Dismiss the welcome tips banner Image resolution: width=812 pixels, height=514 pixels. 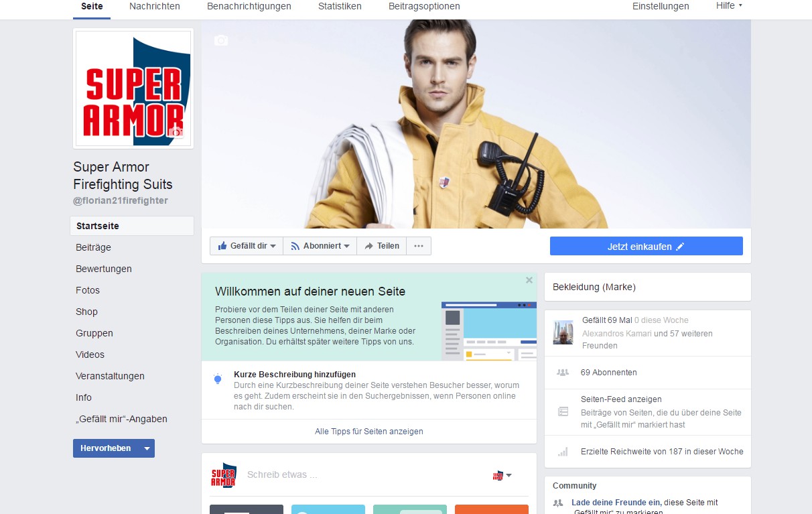tap(529, 280)
